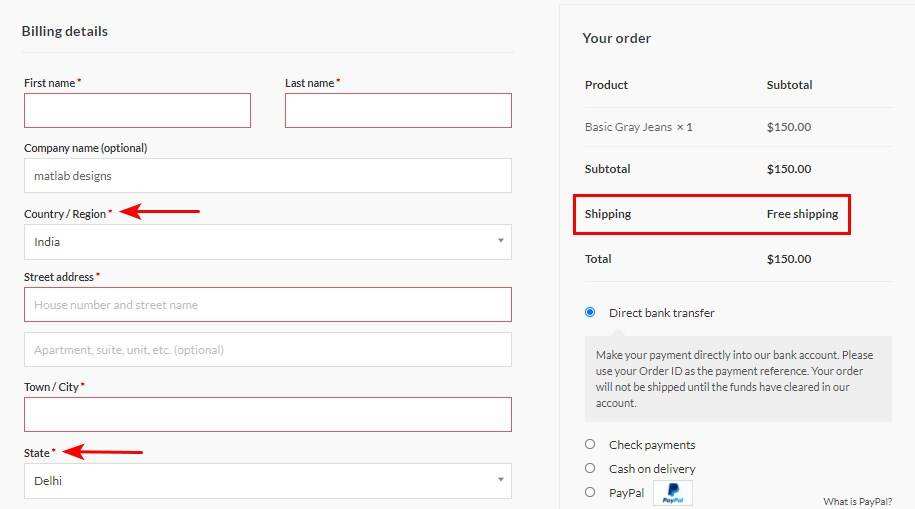Click the Cash on delivery label
915x509 pixels.
[652, 469]
